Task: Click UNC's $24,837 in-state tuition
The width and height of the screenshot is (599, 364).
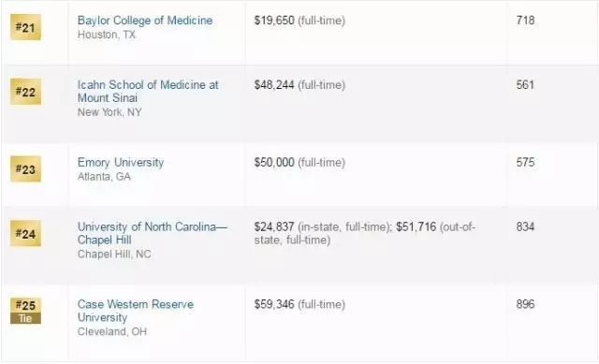Action: 274,226
